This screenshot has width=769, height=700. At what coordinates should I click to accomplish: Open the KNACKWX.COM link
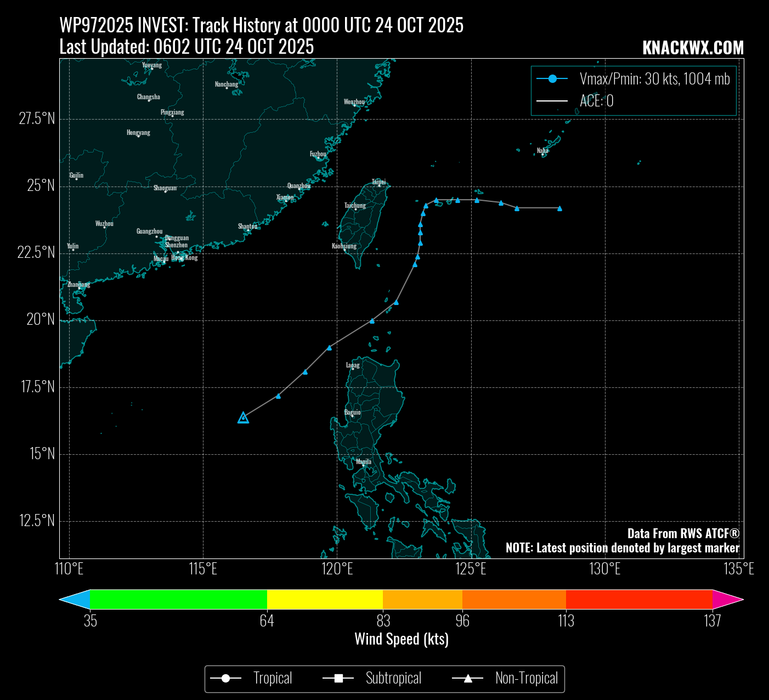(x=693, y=48)
